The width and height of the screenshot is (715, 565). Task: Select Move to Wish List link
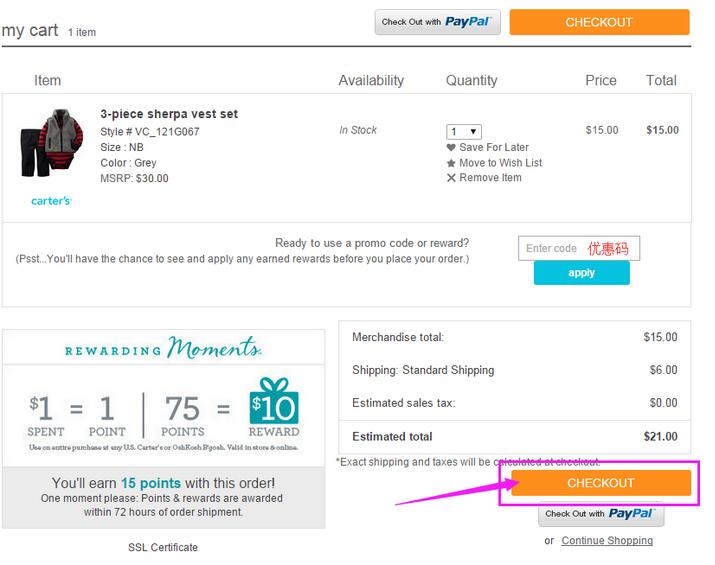pos(500,163)
